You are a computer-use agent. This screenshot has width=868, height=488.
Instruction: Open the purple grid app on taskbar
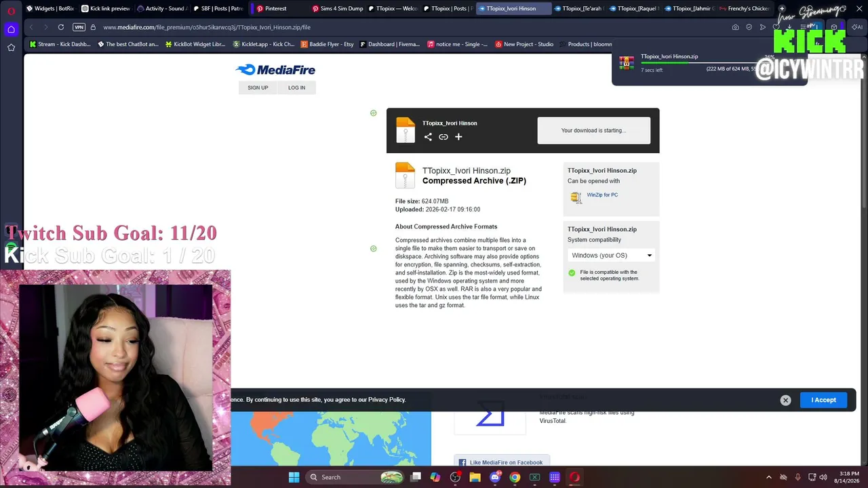click(555, 477)
